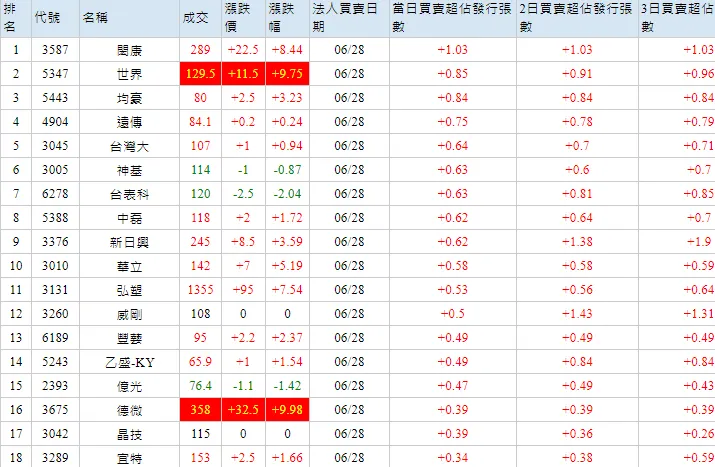Open stock name 宣特
Viewport: 715px width, 467px height.
130,458
